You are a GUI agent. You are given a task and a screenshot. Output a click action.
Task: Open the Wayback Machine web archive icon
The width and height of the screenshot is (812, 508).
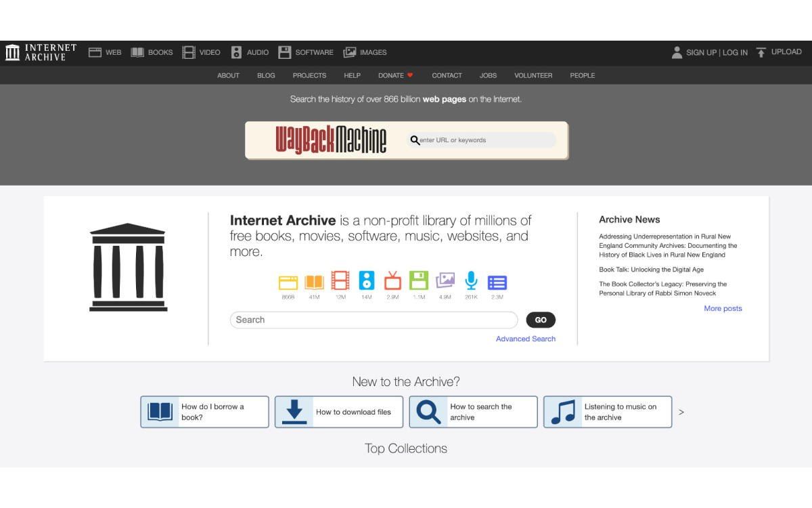point(288,282)
